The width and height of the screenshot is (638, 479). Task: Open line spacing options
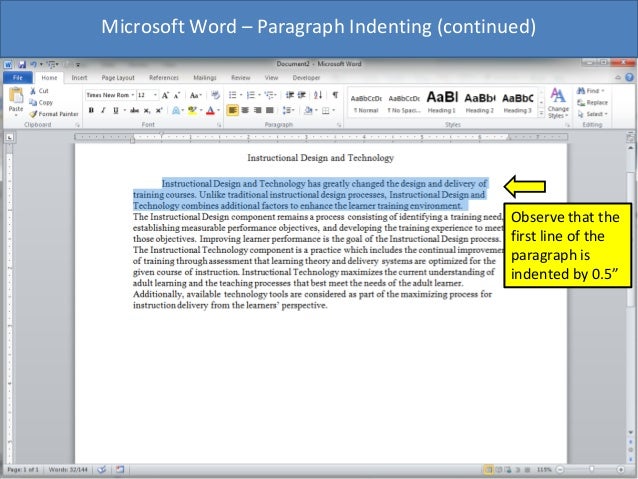pos(288,110)
